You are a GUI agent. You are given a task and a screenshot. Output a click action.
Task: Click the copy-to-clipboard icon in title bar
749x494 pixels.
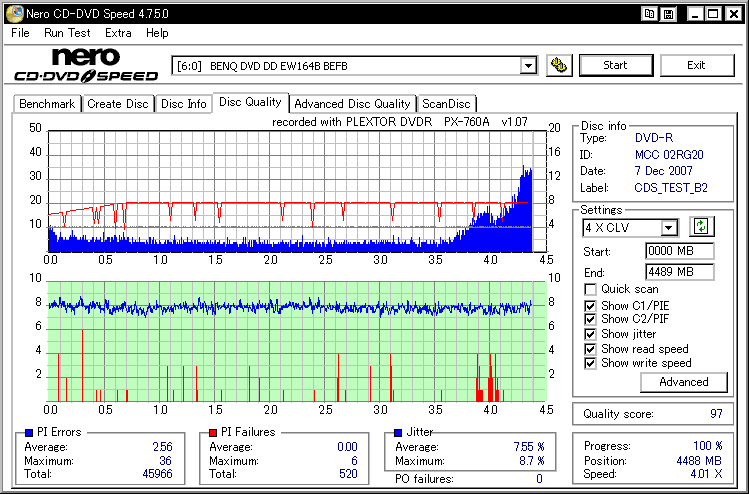(651, 14)
